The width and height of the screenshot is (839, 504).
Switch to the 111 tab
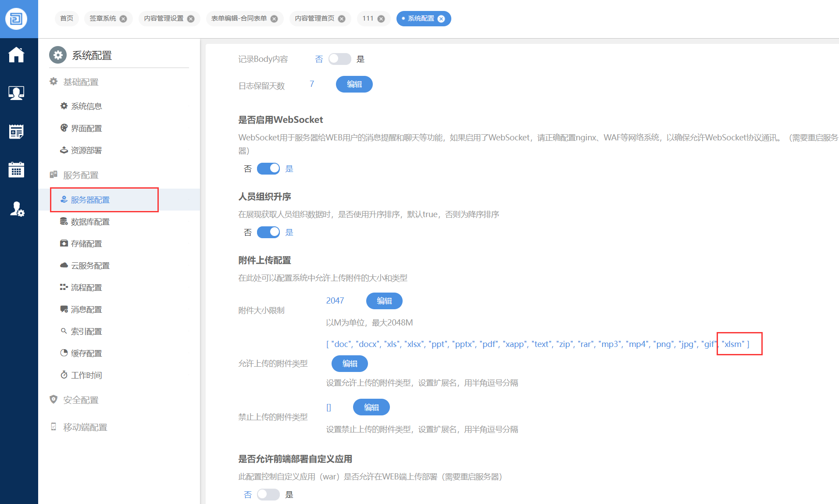pyautogui.click(x=368, y=18)
